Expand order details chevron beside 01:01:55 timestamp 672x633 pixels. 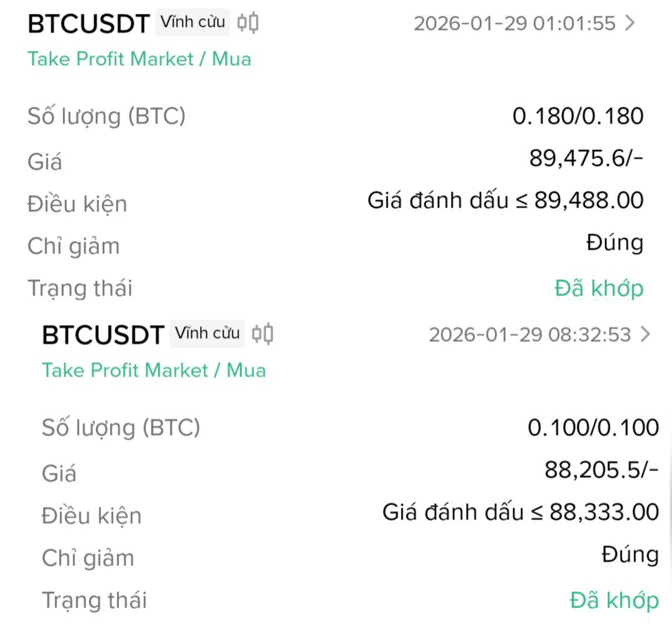[x=630, y=23]
